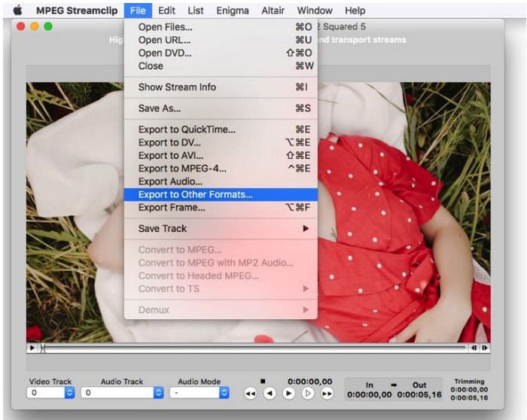Click the Trimming time readout
Viewport: 527px width, 420px height.
[x=469, y=394]
